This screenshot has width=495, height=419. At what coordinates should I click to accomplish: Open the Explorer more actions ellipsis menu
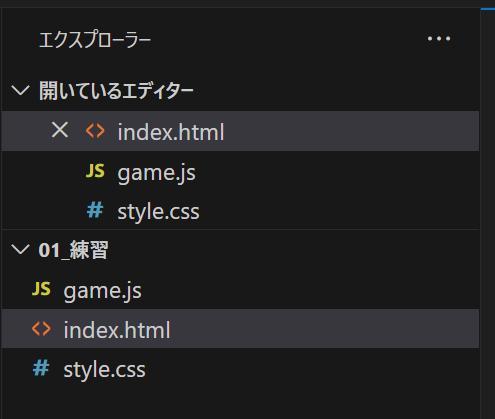(x=439, y=39)
